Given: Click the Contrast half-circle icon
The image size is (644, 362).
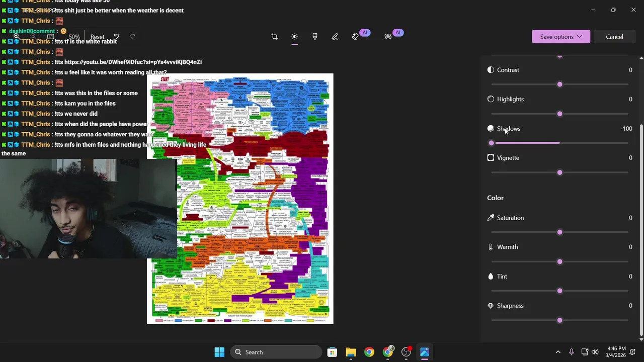Looking at the screenshot, I should pyautogui.click(x=491, y=70).
